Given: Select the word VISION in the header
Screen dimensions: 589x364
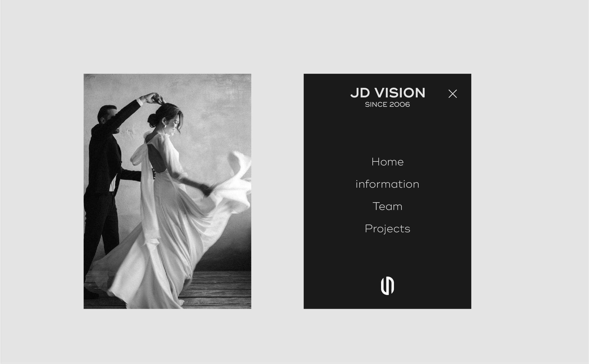Looking at the screenshot, I should 400,93.
